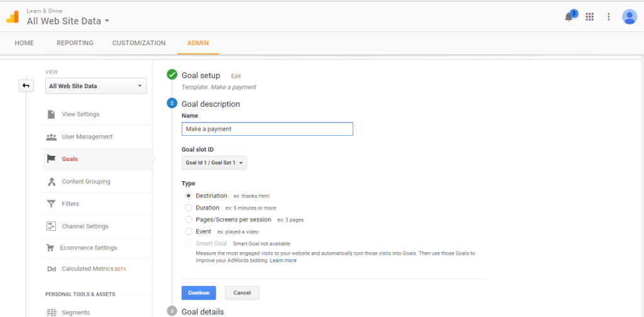Click the Filters funnel icon
The image size is (644, 317).
click(52, 204)
